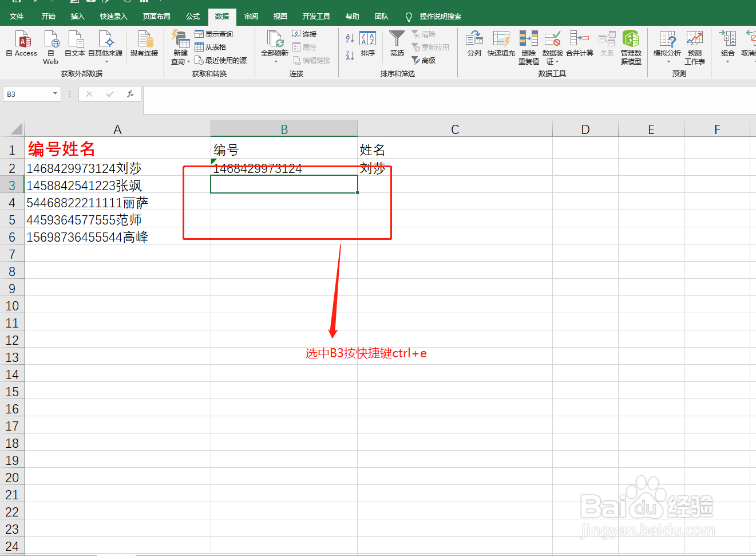Select column A header
Image resolution: width=756 pixels, height=556 pixels.
(x=117, y=129)
